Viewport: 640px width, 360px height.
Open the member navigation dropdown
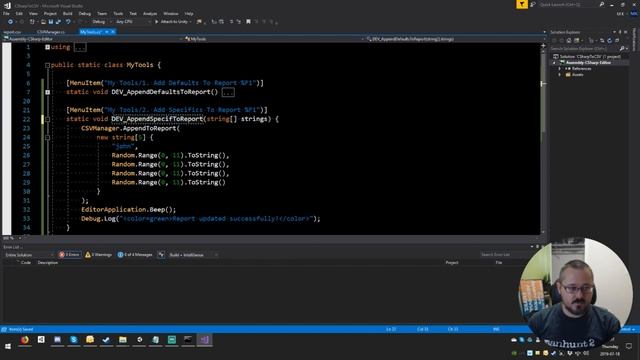click(x=455, y=39)
